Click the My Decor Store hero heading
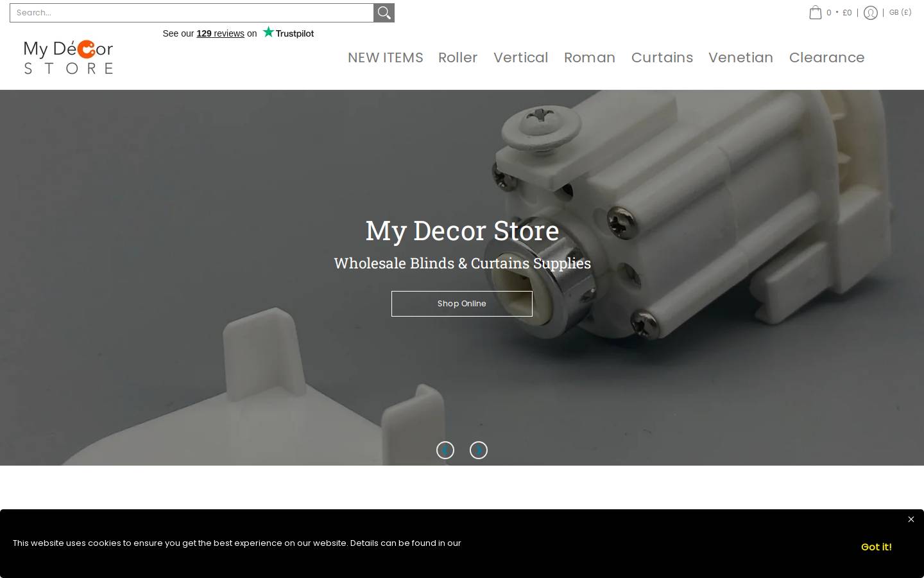Viewport: 924px width, 578px height. [x=462, y=231]
